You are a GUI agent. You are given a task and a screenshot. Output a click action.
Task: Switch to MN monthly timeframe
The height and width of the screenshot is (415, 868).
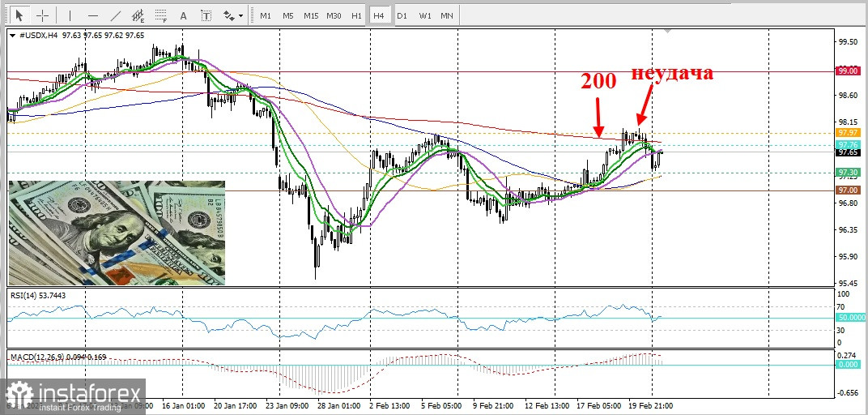447,16
